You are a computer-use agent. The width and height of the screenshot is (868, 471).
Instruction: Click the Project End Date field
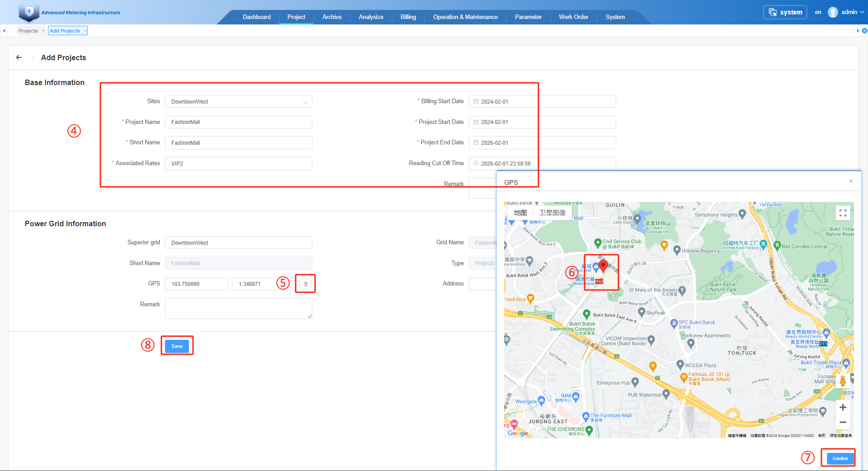click(542, 143)
